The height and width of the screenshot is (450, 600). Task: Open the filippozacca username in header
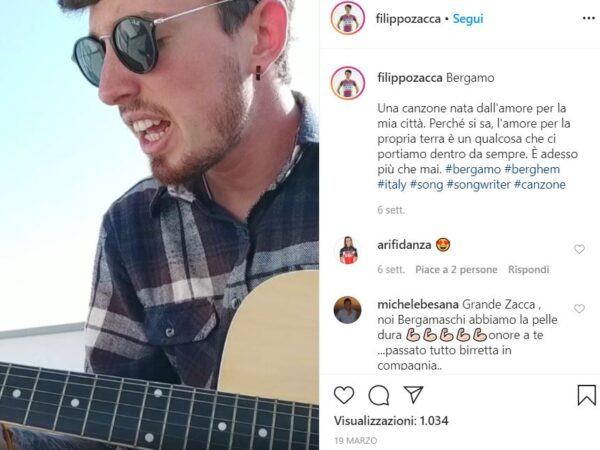click(x=408, y=19)
